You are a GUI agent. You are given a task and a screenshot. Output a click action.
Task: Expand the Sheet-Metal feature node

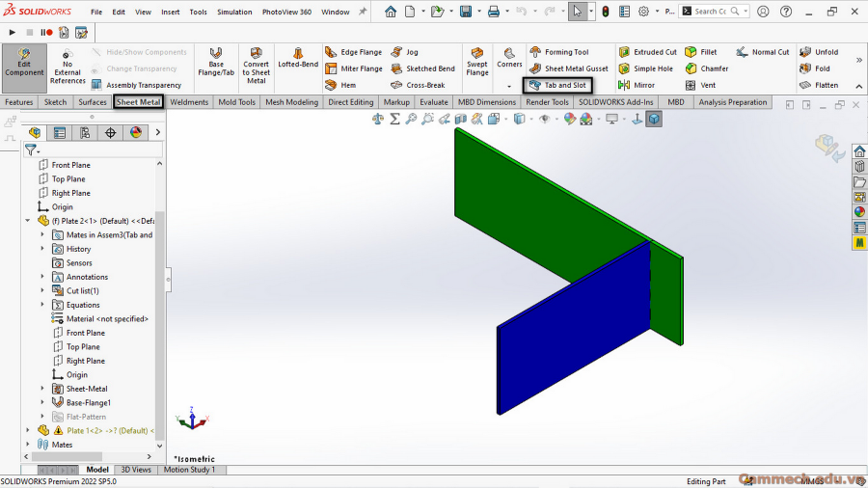pyautogui.click(x=42, y=389)
